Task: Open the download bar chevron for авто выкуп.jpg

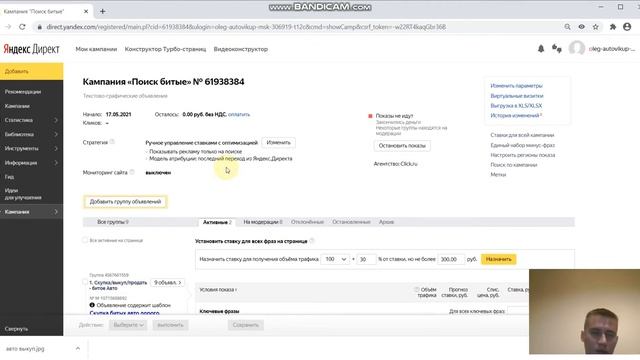Action: (78, 349)
